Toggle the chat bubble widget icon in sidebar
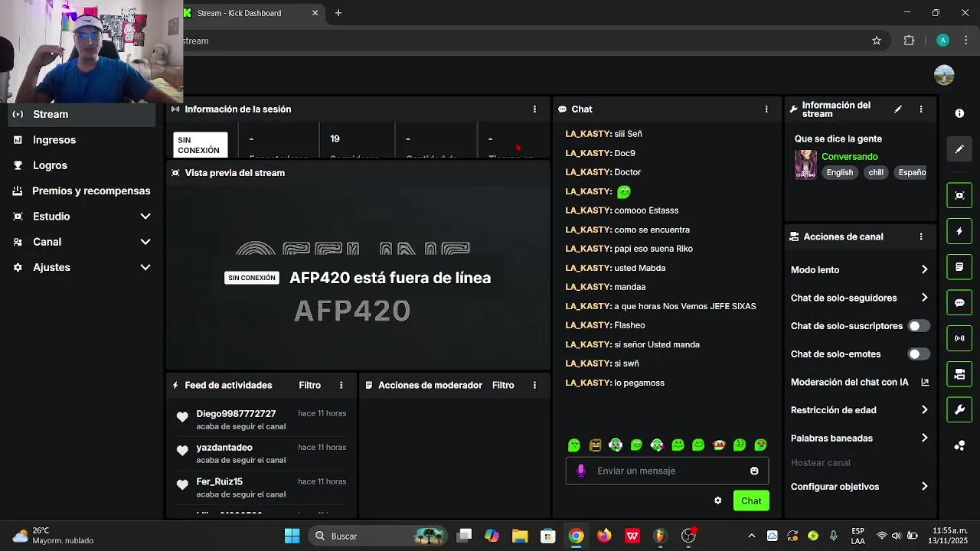The height and width of the screenshot is (551, 980). 959,302
